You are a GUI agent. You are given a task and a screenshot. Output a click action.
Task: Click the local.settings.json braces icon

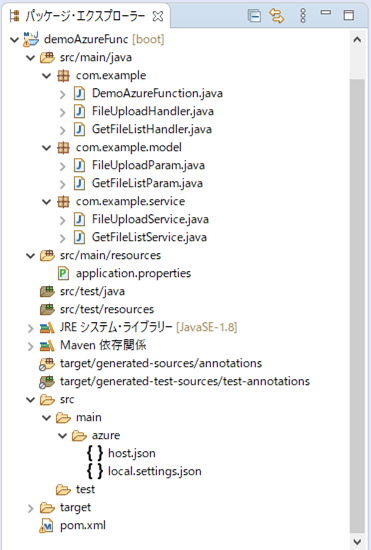tap(95, 471)
